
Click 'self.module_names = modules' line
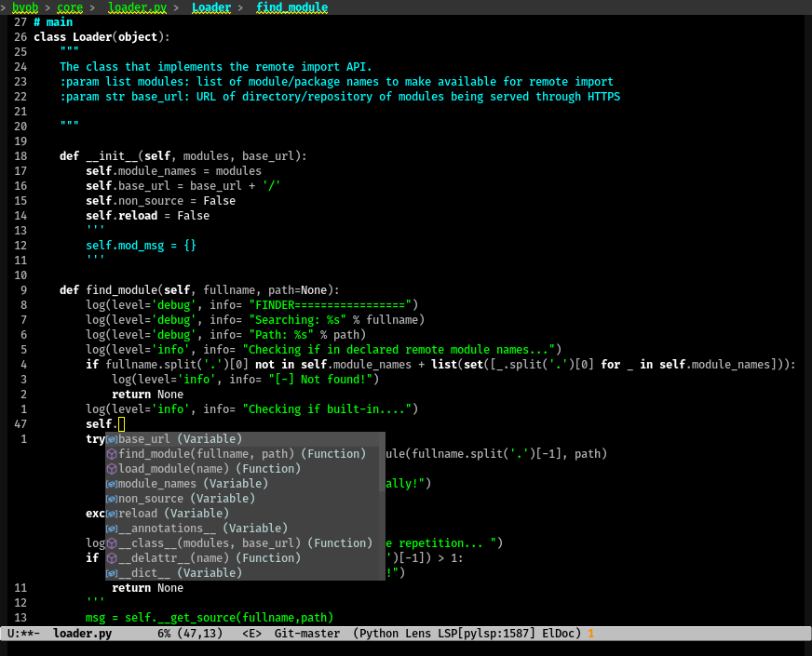(173, 171)
